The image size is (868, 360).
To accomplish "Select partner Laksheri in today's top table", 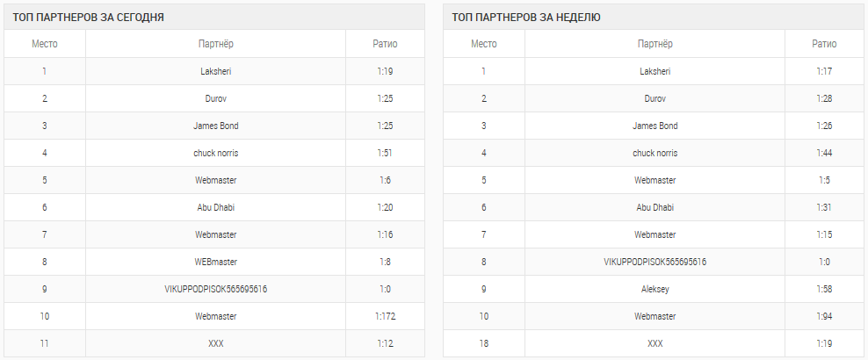I will pyautogui.click(x=215, y=71).
